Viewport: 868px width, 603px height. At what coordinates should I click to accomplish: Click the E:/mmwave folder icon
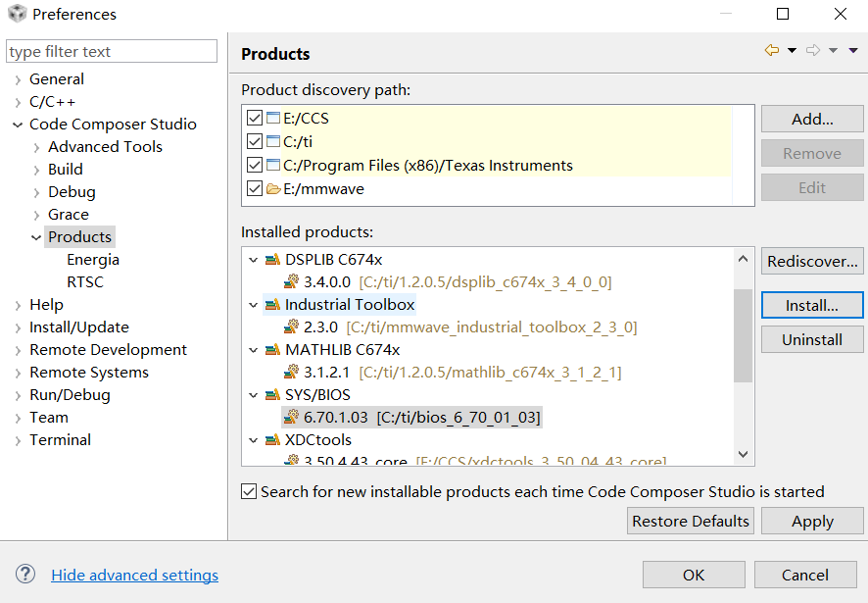coord(273,189)
